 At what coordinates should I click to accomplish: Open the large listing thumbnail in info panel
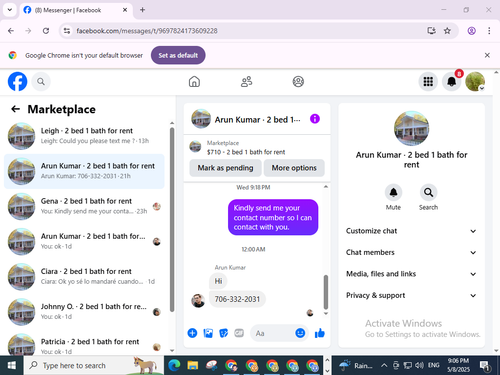click(411, 128)
